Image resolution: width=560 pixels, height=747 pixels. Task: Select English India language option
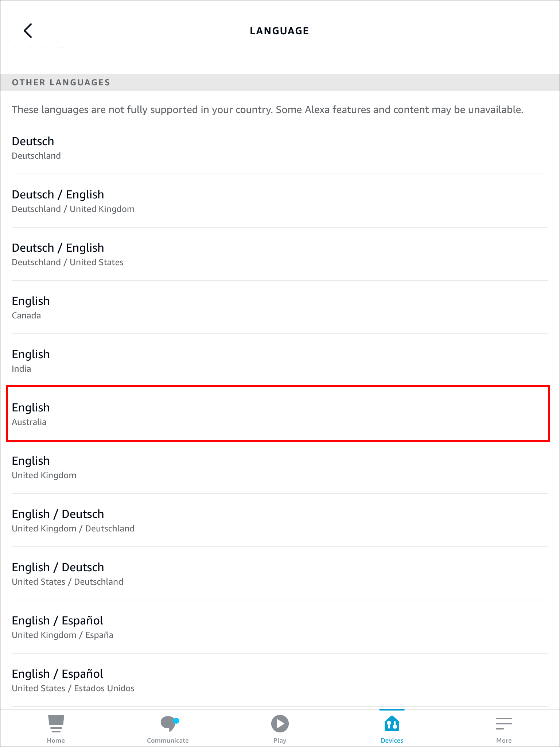(x=280, y=361)
